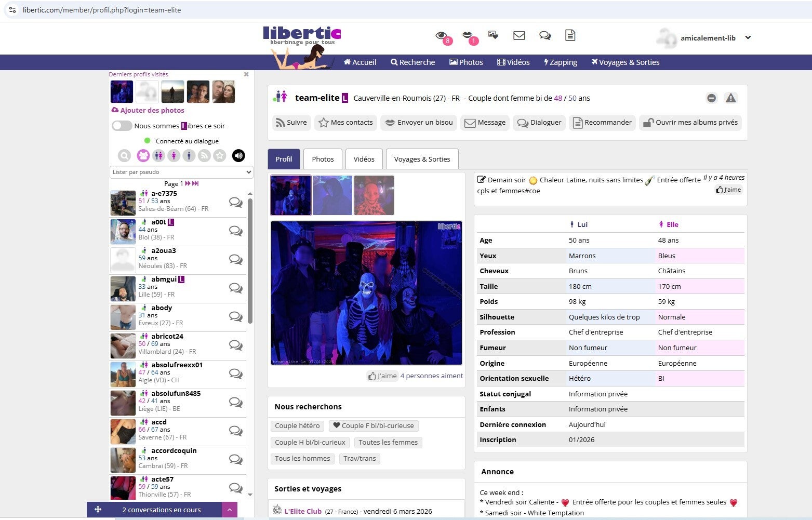Like the status post with J'aime
The image size is (812, 520).
[x=729, y=190]
